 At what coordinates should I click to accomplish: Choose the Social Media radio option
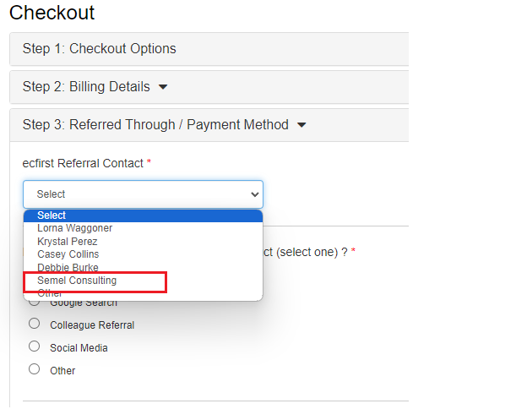coord(35,346)
